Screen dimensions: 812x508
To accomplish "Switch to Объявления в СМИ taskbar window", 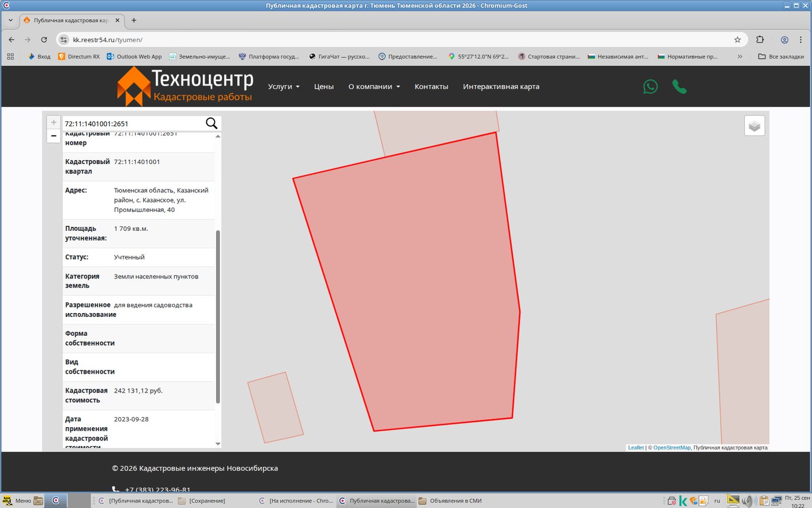I will (x=450, y=500).
